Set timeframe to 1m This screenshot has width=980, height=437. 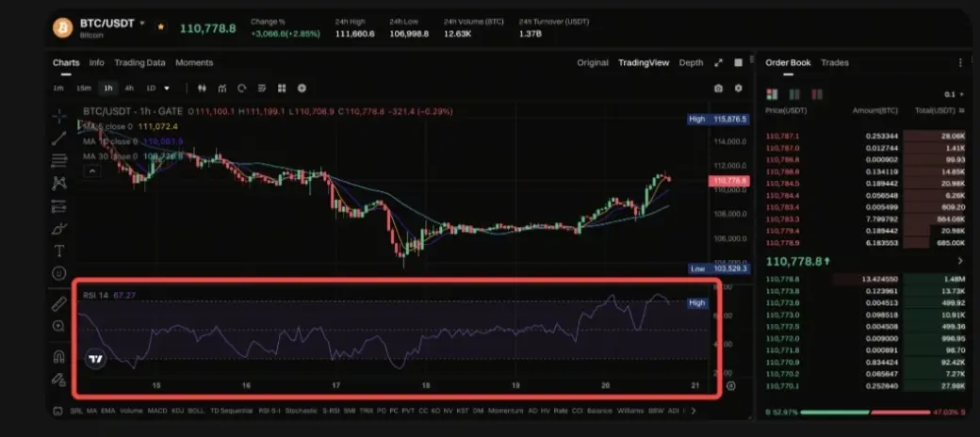tap(58, 89)
